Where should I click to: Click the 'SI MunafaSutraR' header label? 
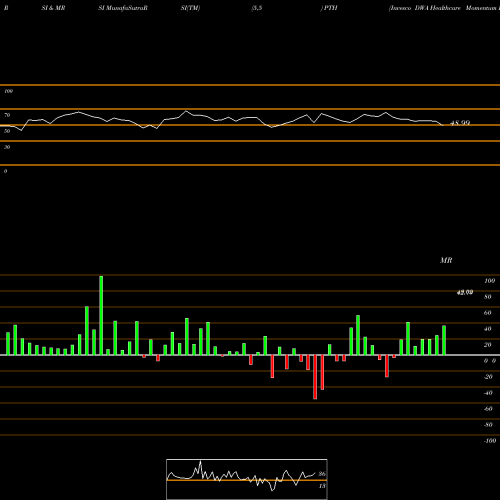coord(123,8)
